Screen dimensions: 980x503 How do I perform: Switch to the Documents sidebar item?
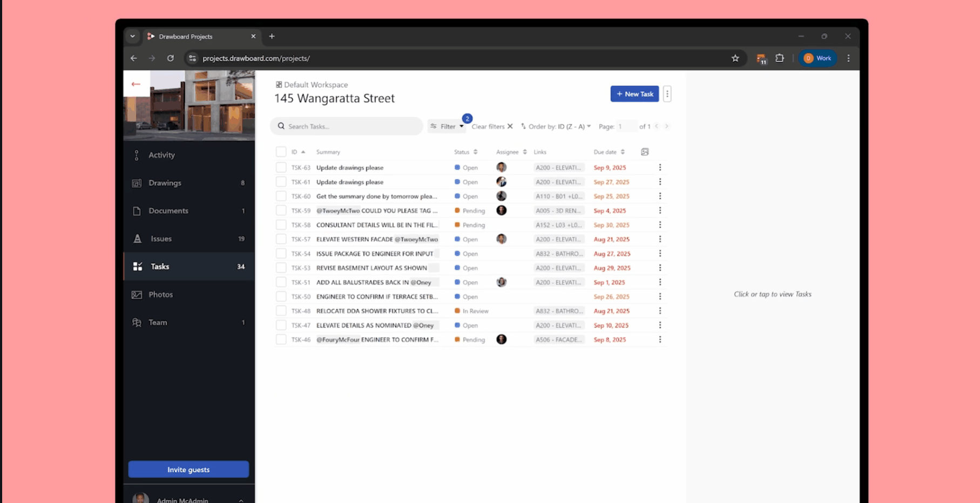click(189, 211)
